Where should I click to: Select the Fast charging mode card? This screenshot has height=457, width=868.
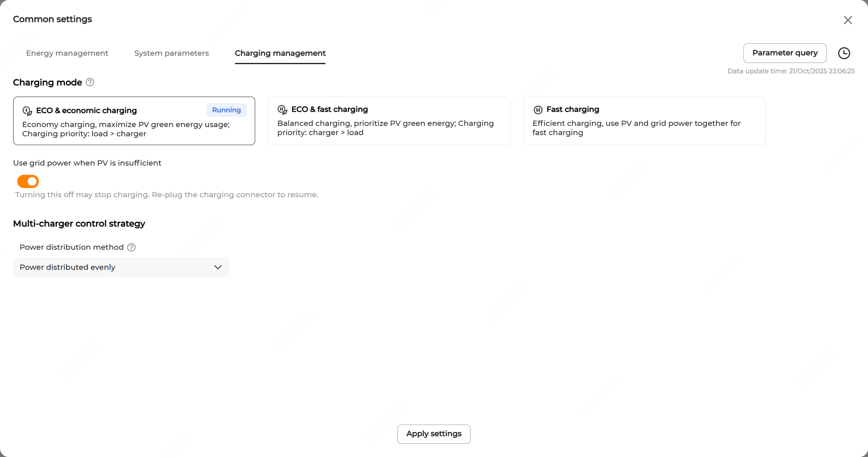(x=644, y=121)
